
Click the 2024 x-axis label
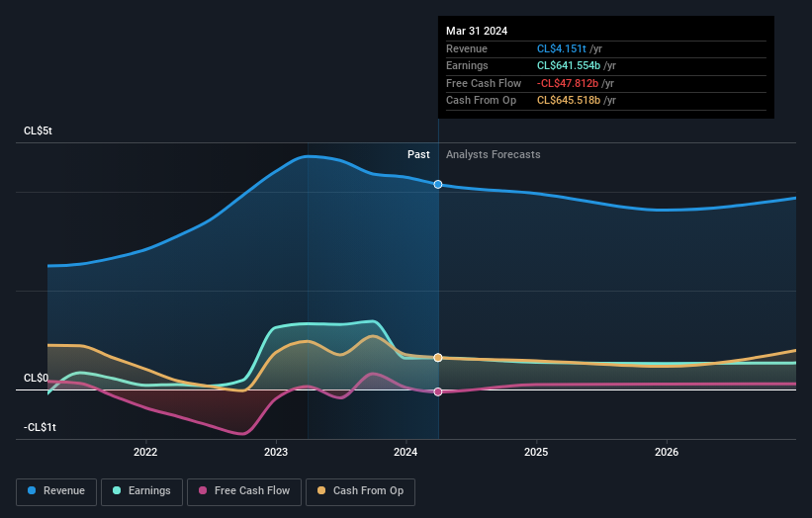pos(406,452)
